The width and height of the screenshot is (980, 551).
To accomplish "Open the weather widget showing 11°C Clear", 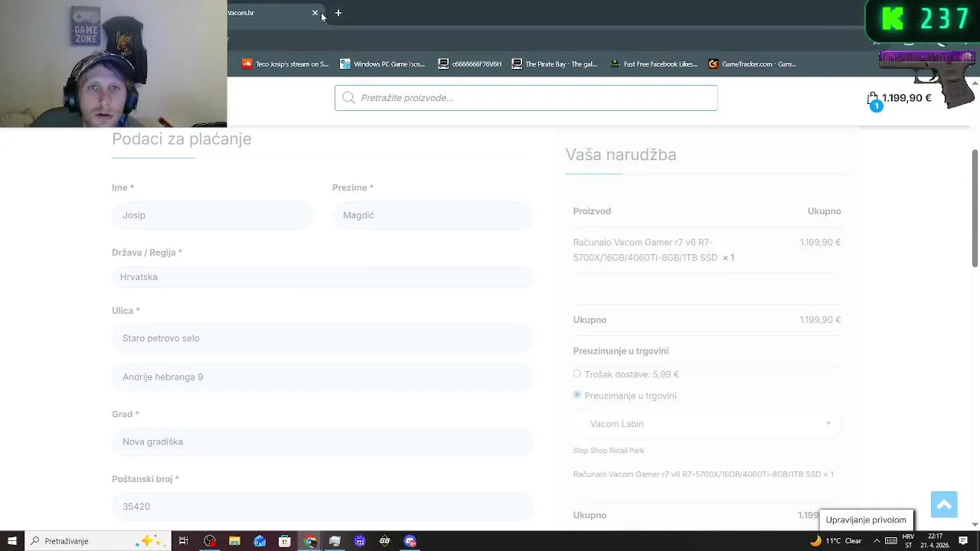I will tap(836, 541).
